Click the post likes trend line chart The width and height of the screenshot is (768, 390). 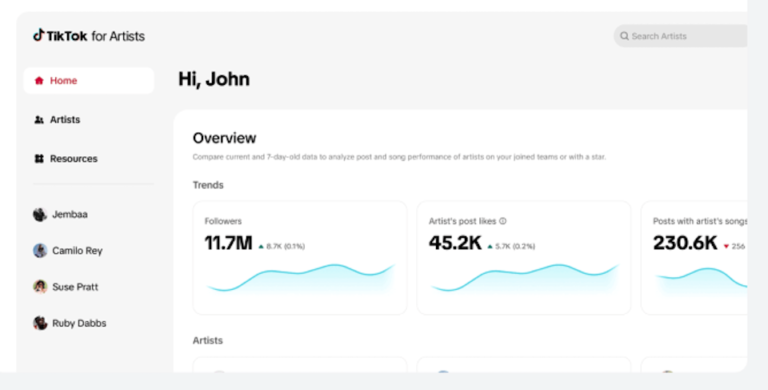tap(525, 279)
